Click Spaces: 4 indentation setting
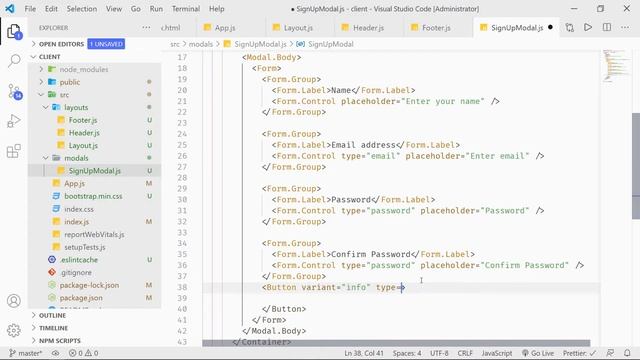640x360 pixels. pos(407,353)
